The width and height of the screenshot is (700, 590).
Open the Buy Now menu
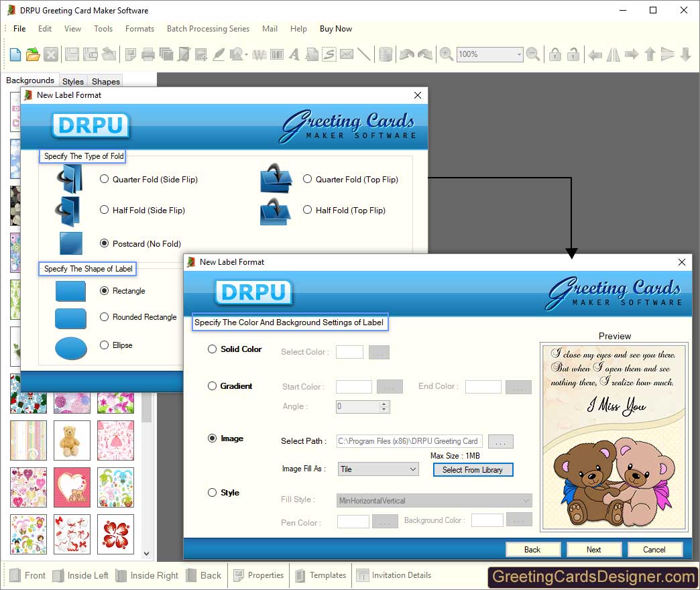[x=336, y=29]
